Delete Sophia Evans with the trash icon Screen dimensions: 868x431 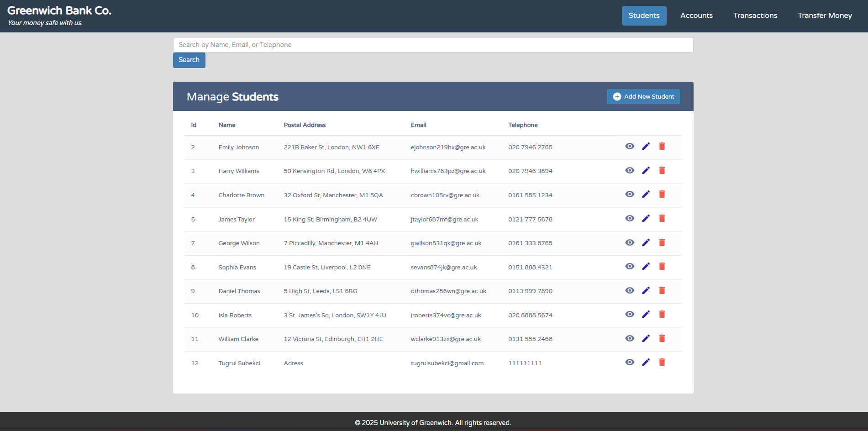[662, 266]
